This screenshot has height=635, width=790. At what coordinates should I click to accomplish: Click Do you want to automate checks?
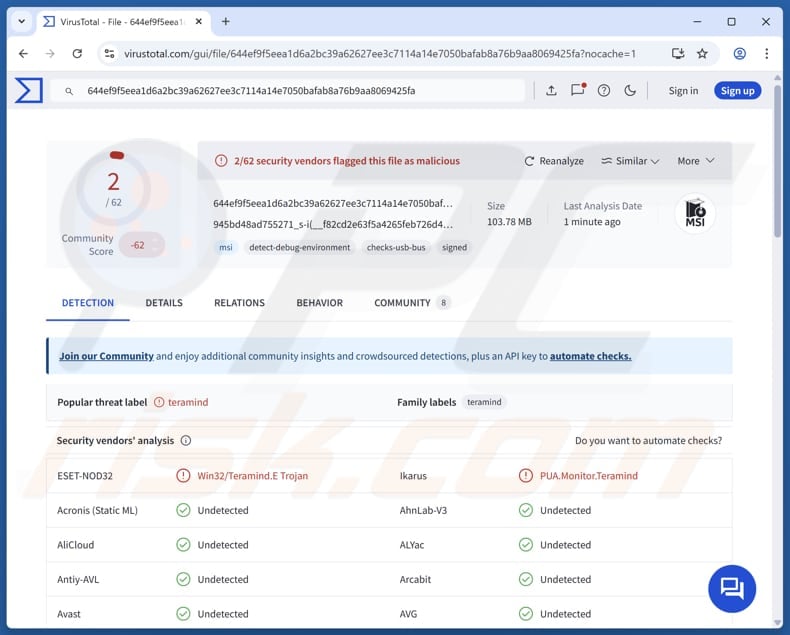648,440
